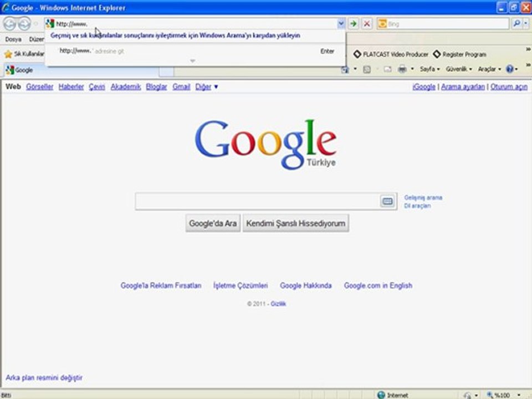Expand the autocomplete list chevron
Viewport: 532px width, 399px height.
192,61
